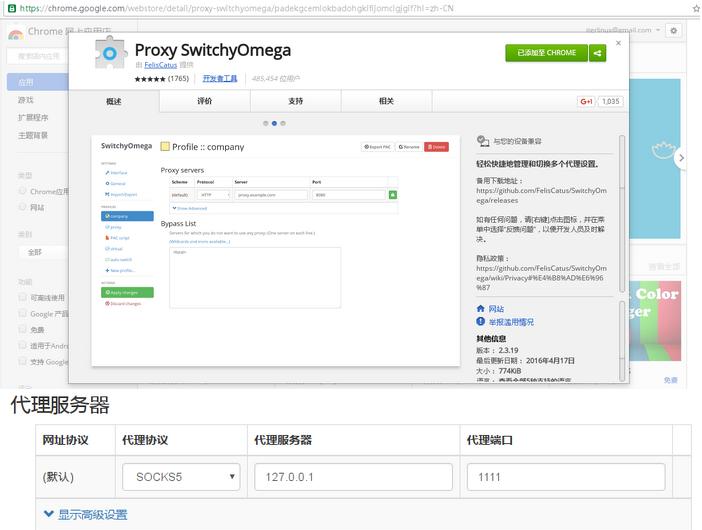Click the green secure-lock icon in the address bar
The width and height of the screenshot is (702, 530).
click(12, 8)
